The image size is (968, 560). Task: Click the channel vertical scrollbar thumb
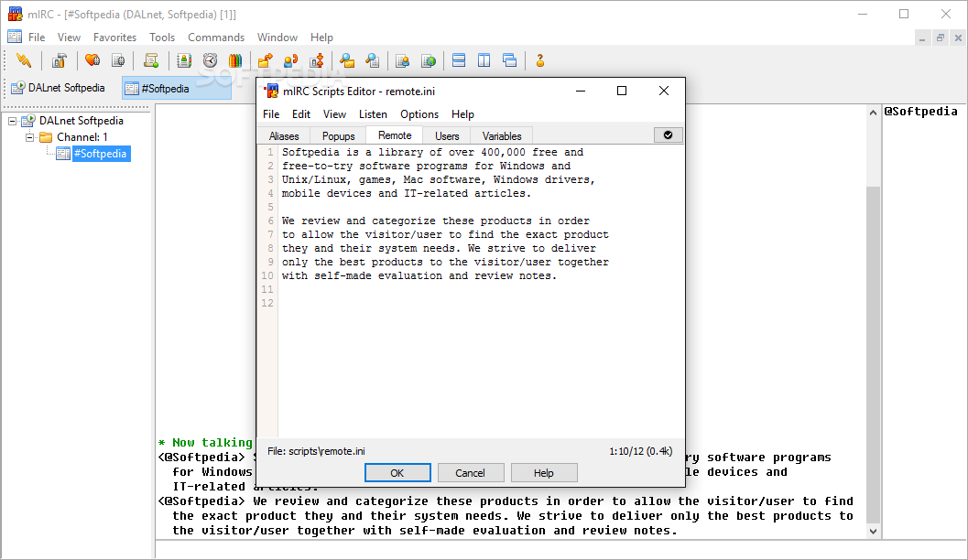pos(873,353)
